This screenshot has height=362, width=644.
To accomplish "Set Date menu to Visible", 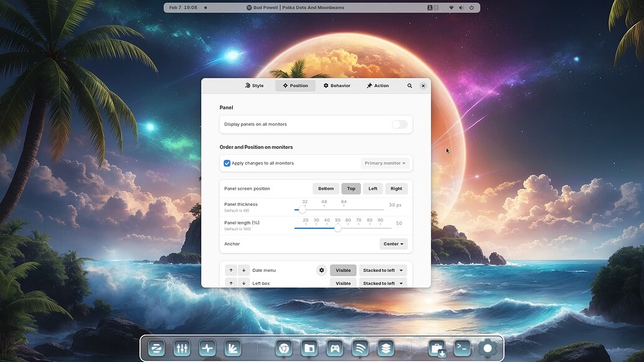I will click(x=343, y=270).
